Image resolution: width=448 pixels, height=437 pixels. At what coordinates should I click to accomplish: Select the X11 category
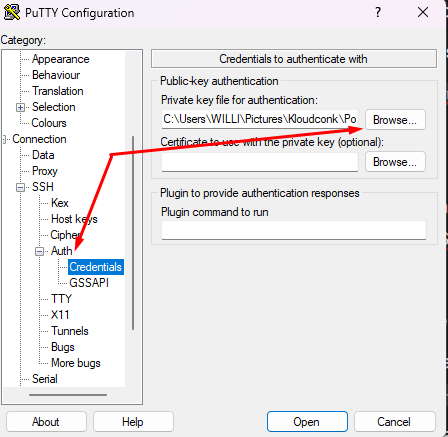60,315
